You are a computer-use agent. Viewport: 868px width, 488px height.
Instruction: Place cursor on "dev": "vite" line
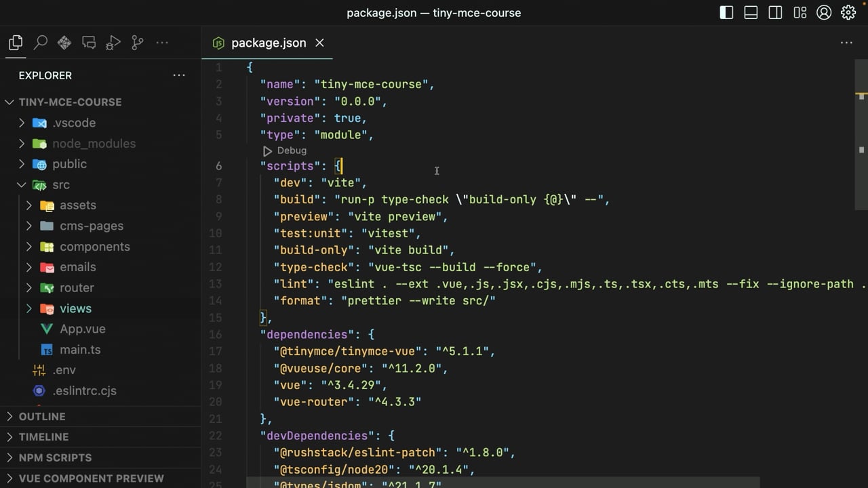click(x=320, y=182)
